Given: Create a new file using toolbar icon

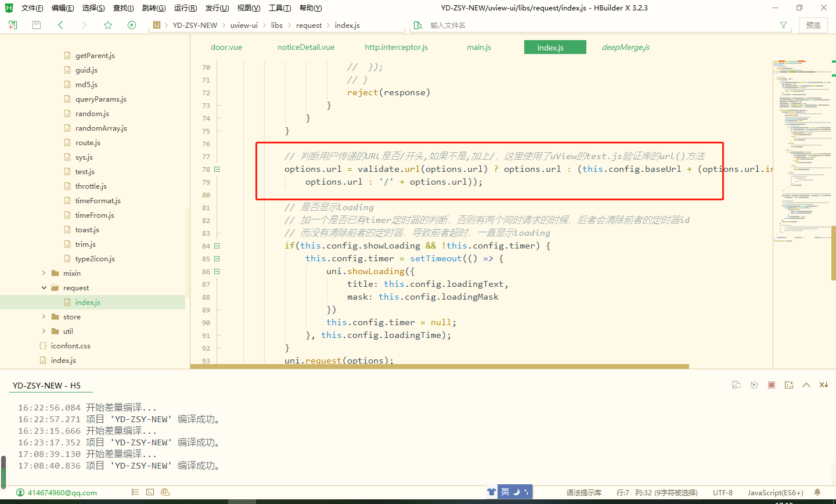Looking at the screenshot, I should 12,25.
